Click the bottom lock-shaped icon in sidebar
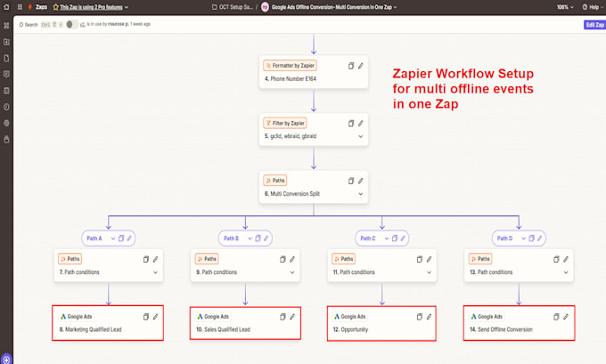The image size is (606, 364). pyautogui.click(x=6, y=140)
